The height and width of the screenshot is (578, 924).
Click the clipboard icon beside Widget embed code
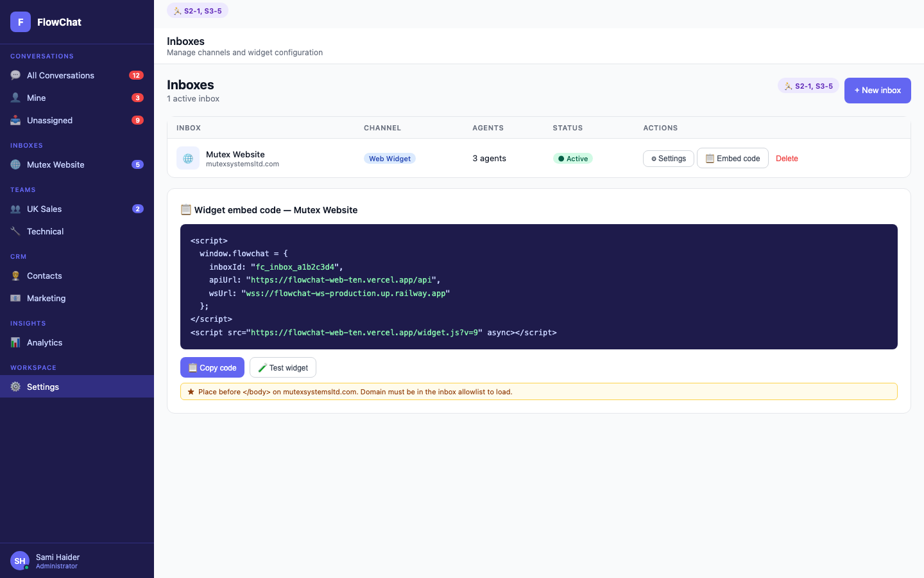186,209
